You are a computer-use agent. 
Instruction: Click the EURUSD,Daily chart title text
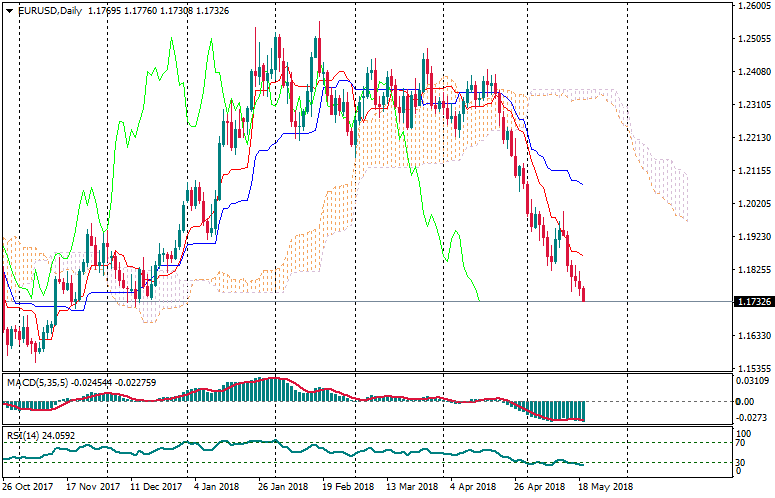click(x=51, y=11)
